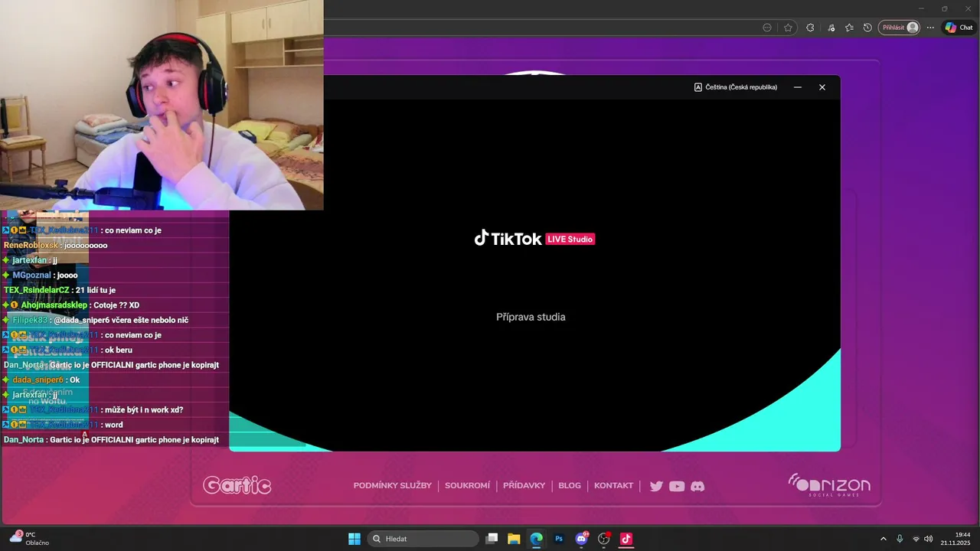Click the streamer webcam overlay
Screen dimensions: 980x551
click(162, 105)
